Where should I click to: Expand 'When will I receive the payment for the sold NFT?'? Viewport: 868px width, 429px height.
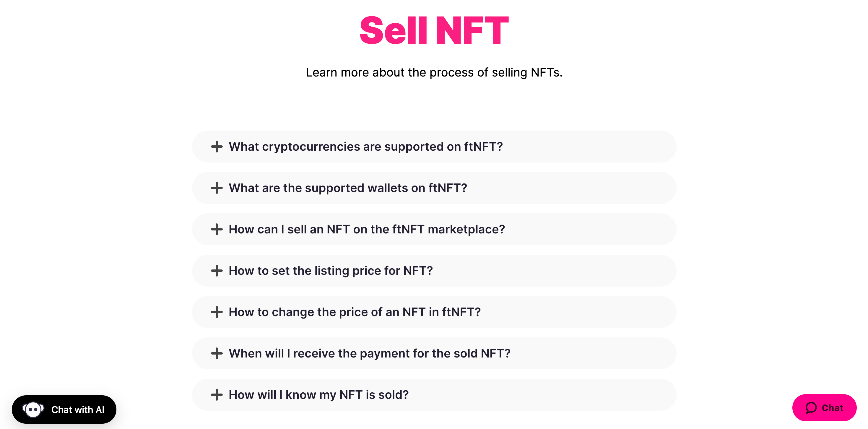pyautogui.click(x=370, y=353)
